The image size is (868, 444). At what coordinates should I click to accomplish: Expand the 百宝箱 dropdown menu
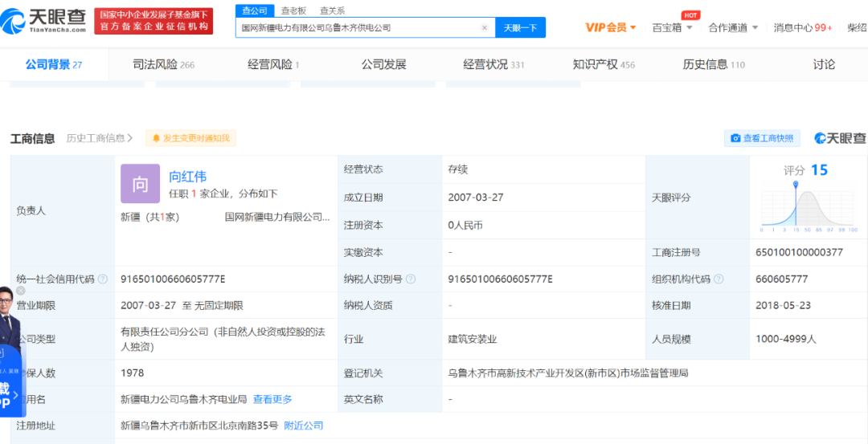pyautogui.click(x=672, y=27)
